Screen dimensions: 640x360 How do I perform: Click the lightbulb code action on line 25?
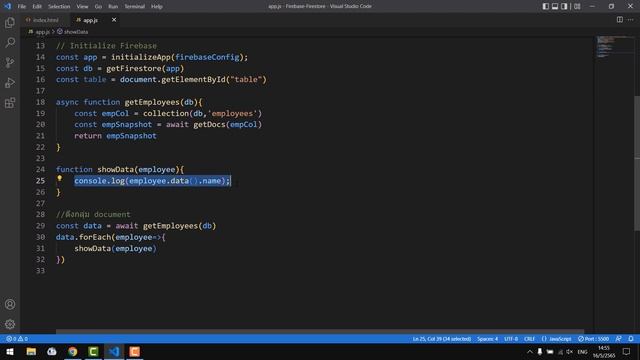pyautogui.click(x=60, y=178)
